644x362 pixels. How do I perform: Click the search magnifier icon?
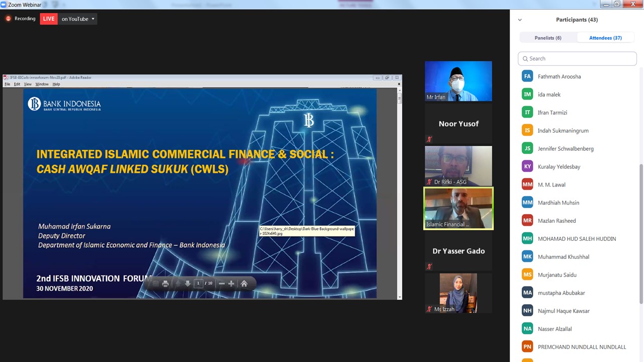[525, 59]
